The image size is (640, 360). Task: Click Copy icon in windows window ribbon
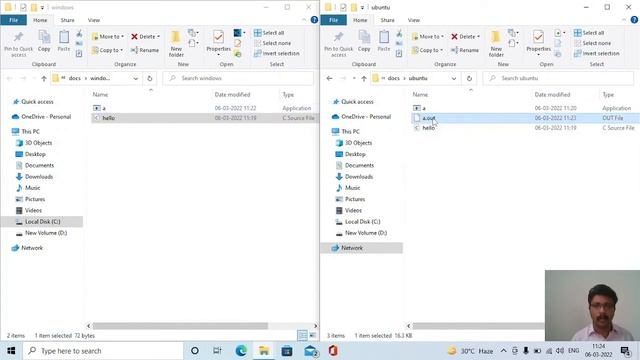[44, 41]
